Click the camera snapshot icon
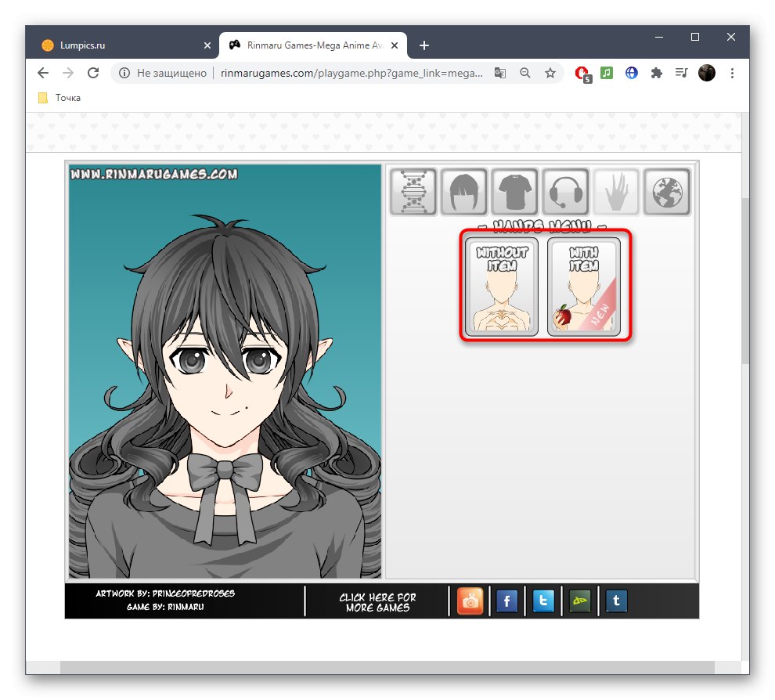 click(470, 601)
